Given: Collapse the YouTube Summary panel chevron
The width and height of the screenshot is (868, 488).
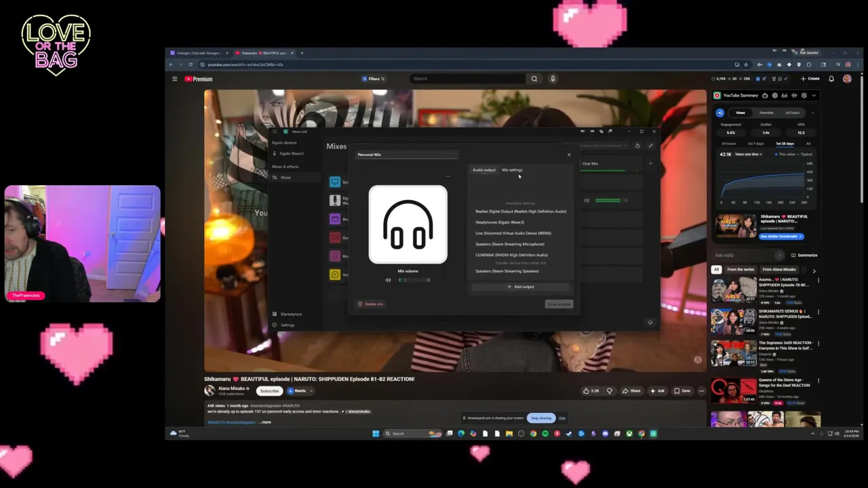Looking at the screenshot, I should pos(814,96).
